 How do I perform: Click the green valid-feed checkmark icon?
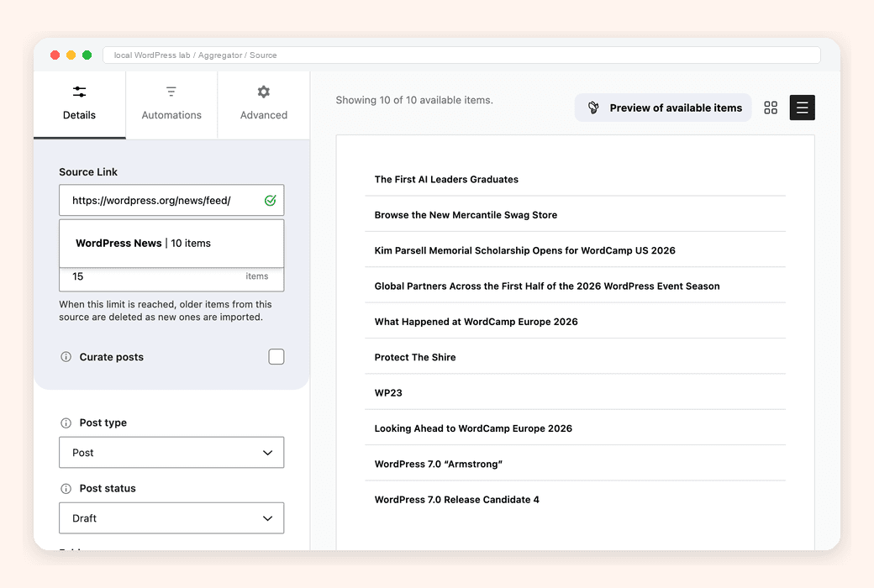point(271,200)
